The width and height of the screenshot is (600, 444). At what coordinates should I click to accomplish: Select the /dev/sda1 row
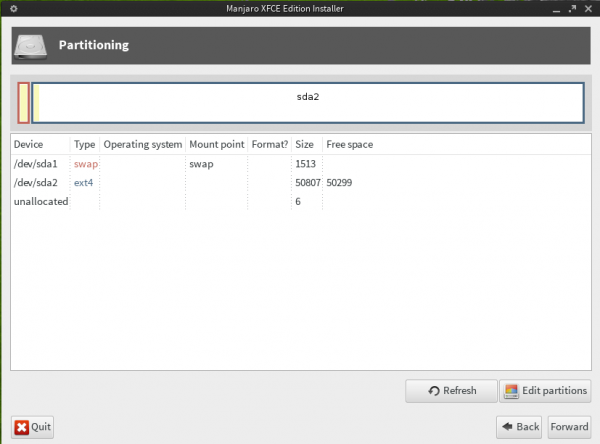click(301, 164)
